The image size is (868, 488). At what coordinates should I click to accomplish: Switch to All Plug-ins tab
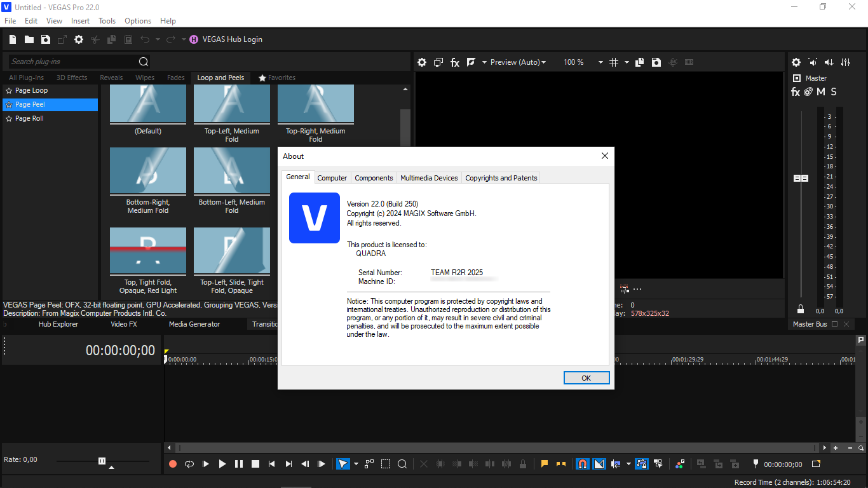point(26,78)
